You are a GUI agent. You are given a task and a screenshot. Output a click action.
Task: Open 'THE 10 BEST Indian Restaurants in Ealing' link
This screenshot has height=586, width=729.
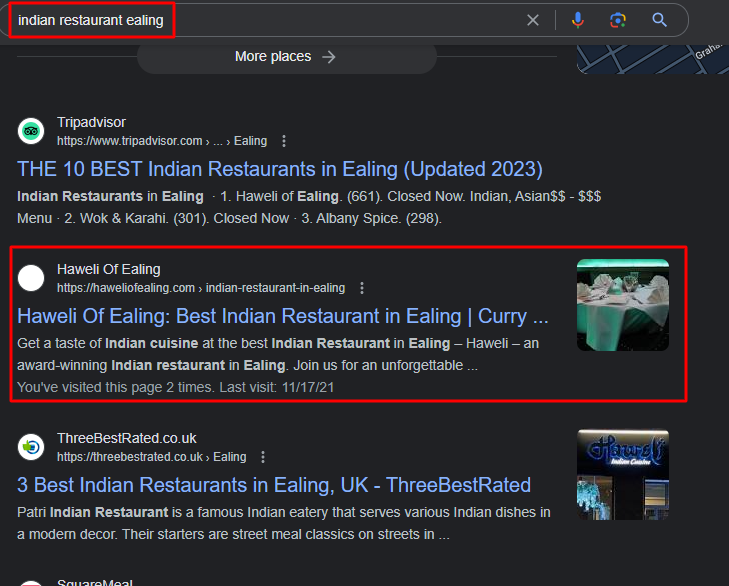(280, 169)
